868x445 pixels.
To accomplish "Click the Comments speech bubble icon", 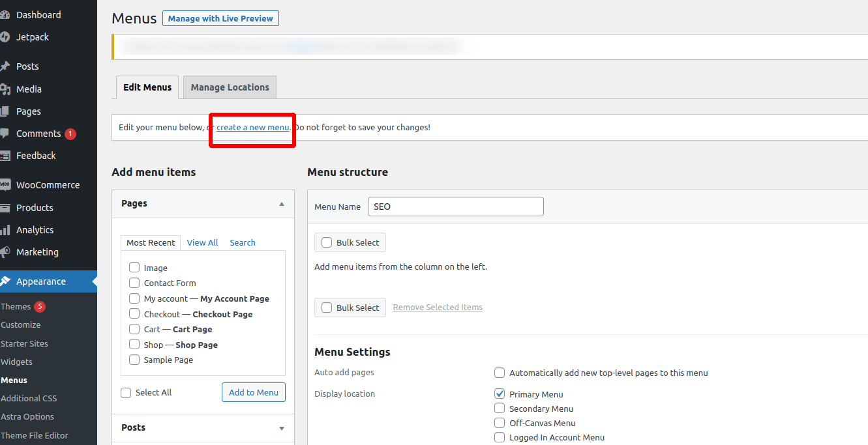I will tap(5, 134).
